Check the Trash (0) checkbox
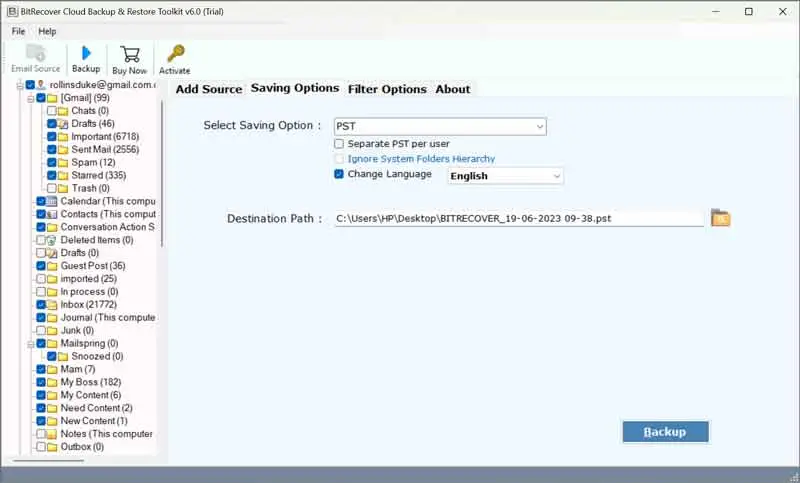The width and height of the screenshot is (800, 483). [x=52, y=189]
